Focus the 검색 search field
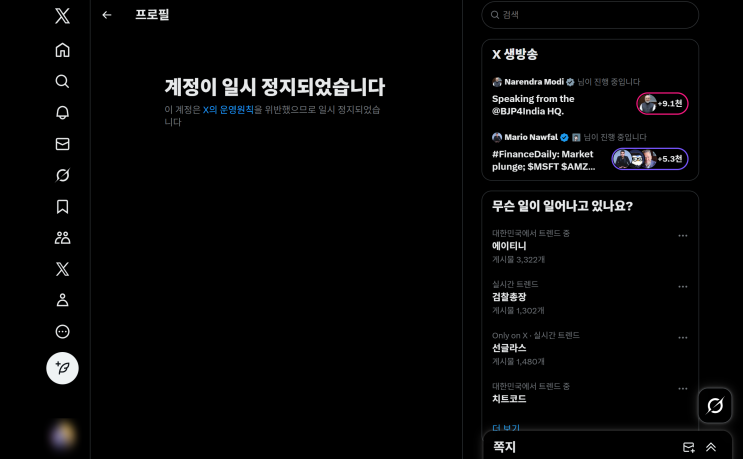The height and width of the screenshot is (459, 743). pyautogui.click(x=590, y=15)
